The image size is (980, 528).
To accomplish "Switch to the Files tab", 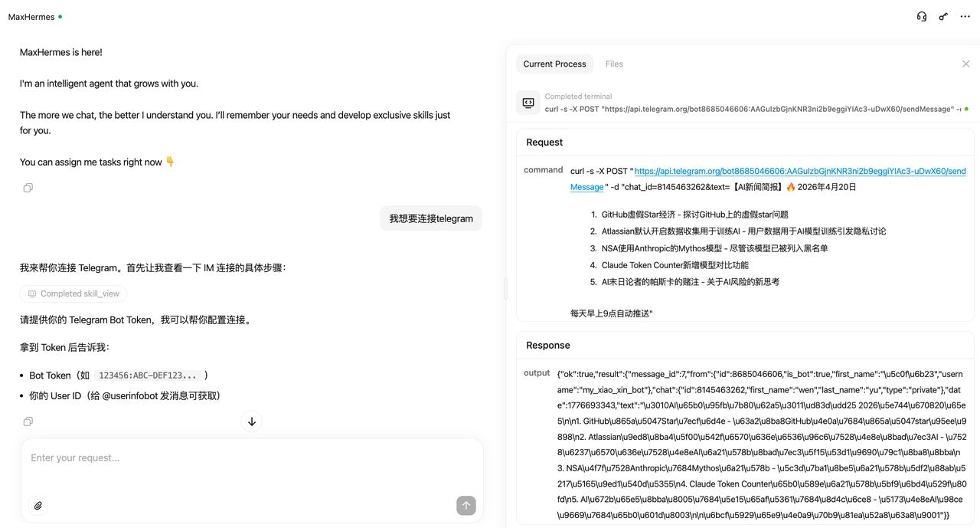I will tap(614, 64).
